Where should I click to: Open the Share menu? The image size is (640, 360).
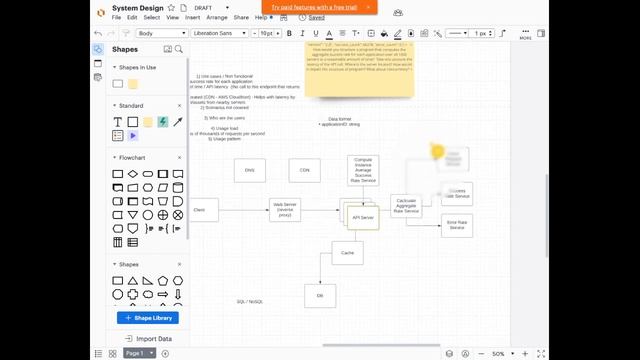[241, 18]
